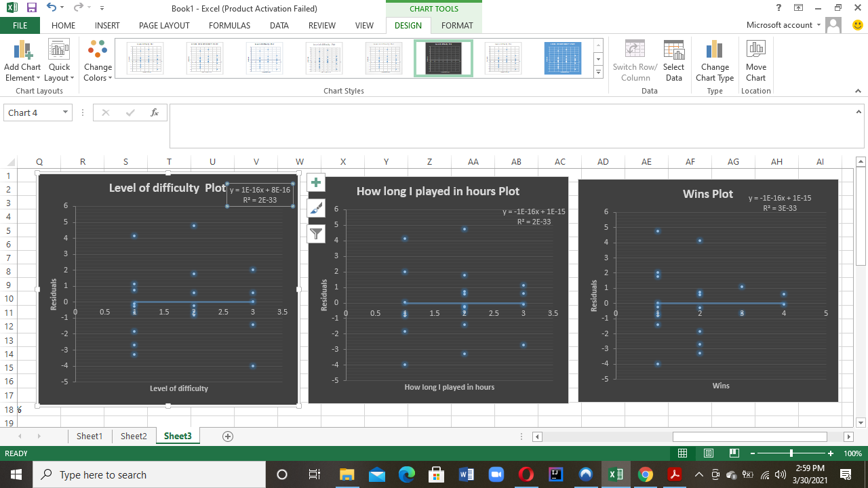868x488 pixels.
Task: Click the Insert Function fx button
Action: tap(155, 113)
